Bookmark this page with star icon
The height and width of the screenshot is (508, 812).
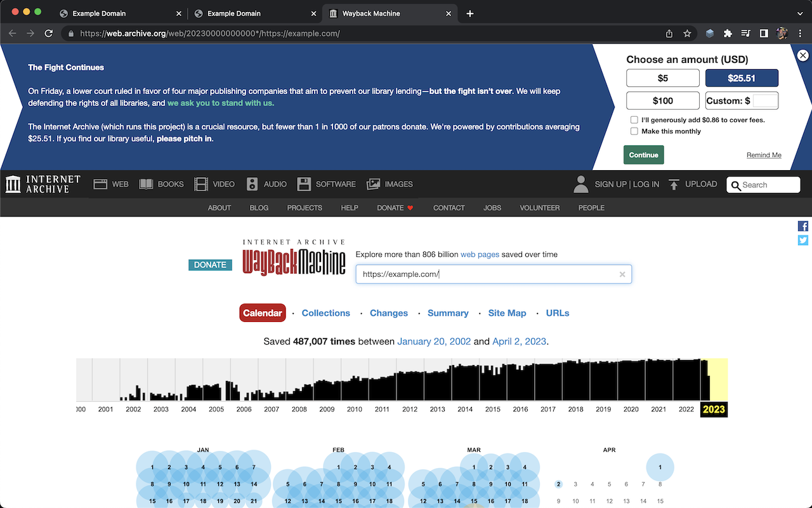click(687, 33)
